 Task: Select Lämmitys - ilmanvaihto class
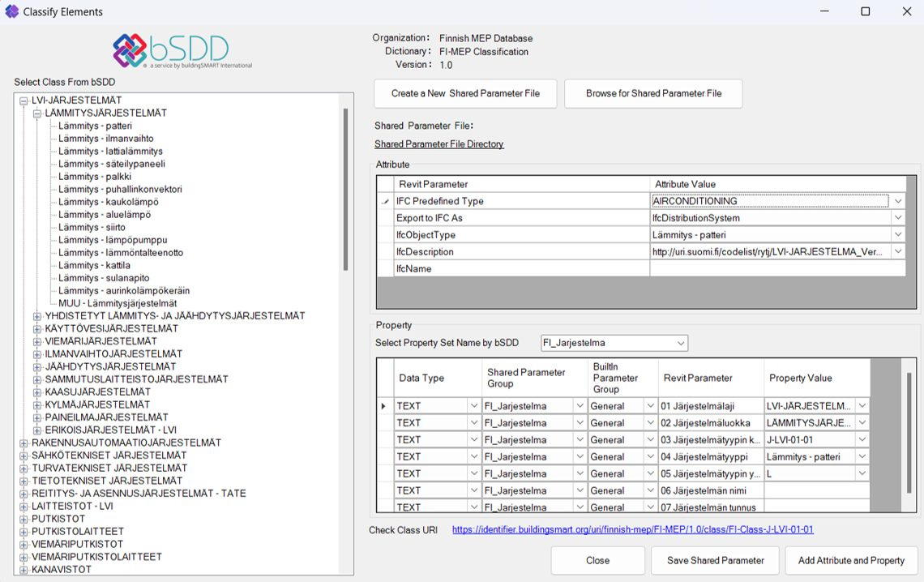click(x=105, y=139)
